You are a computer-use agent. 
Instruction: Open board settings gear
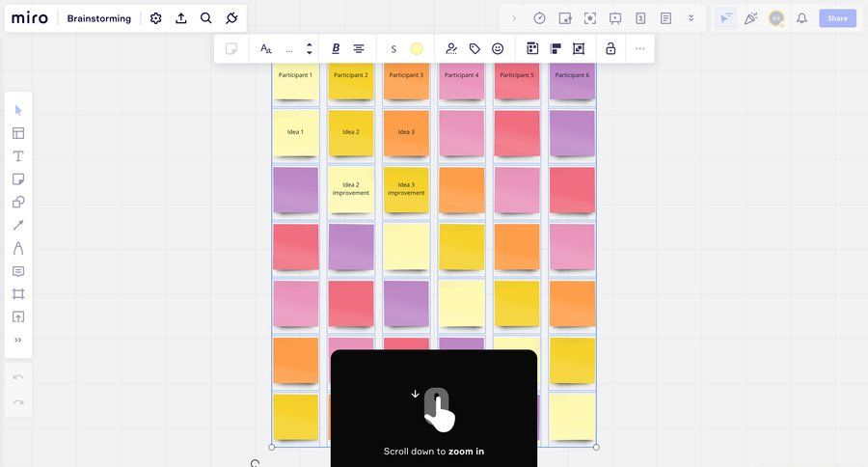(x=155, y=18)
